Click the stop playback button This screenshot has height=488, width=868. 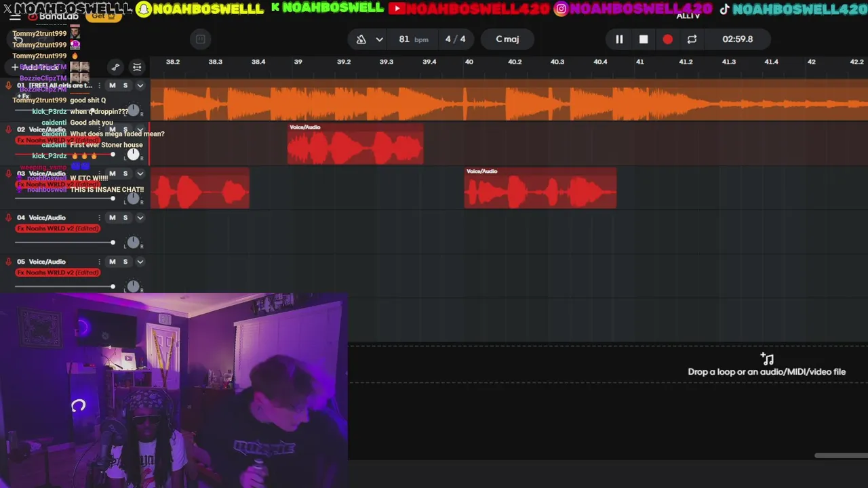[644, 39]
